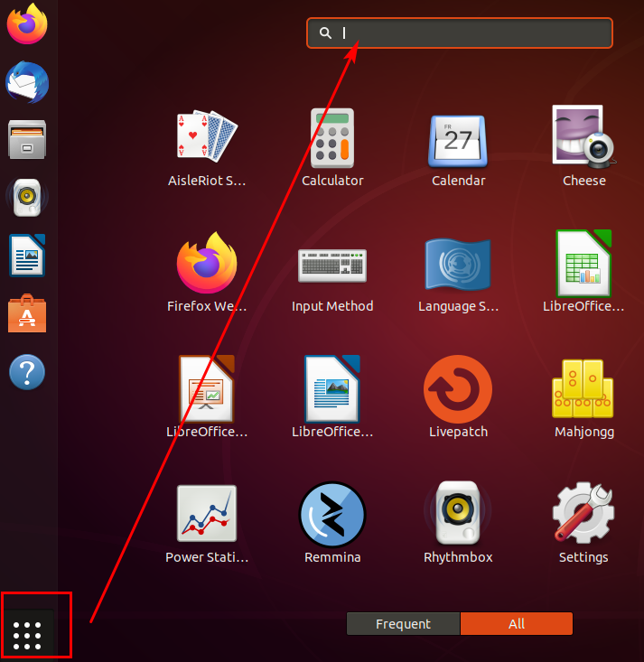The image size is (644, 662).
Task: Open the Settings application
Action: [x=583, y=515]
